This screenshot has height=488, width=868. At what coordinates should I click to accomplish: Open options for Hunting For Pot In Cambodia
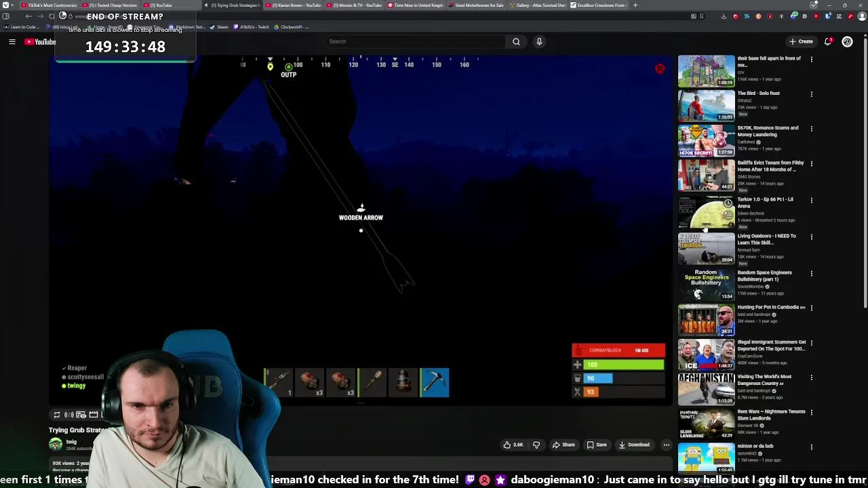coord(811,308)
